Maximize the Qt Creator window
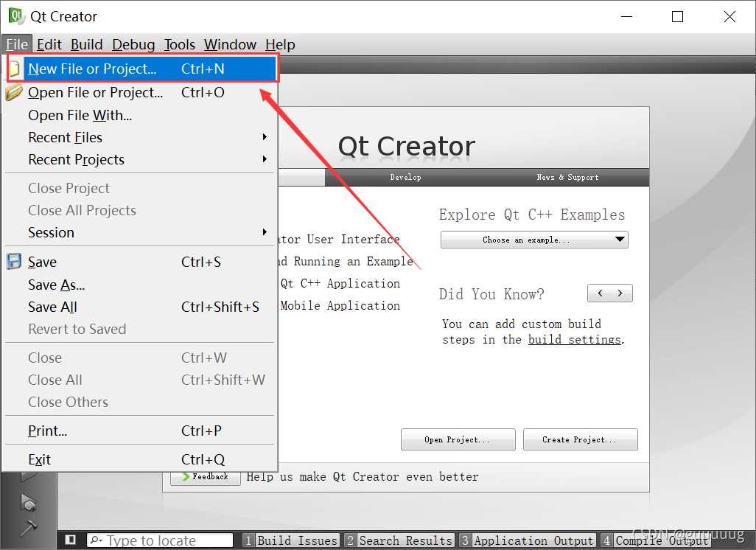The height and width of the screenshot is (550, 756). [x=677, y=16]
